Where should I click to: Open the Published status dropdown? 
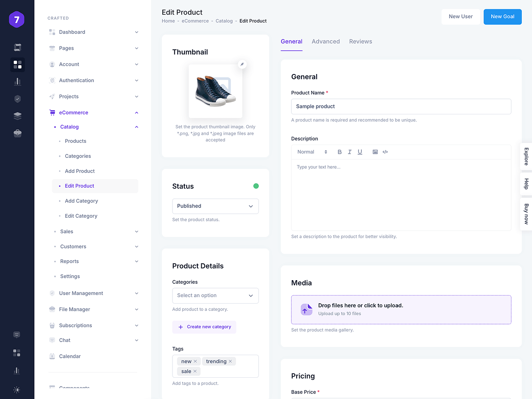215,206
